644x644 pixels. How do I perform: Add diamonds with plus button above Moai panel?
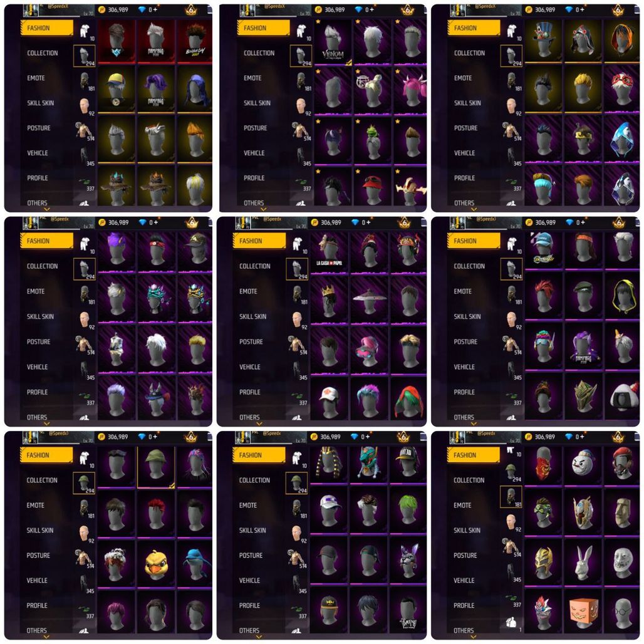point(583,437)
